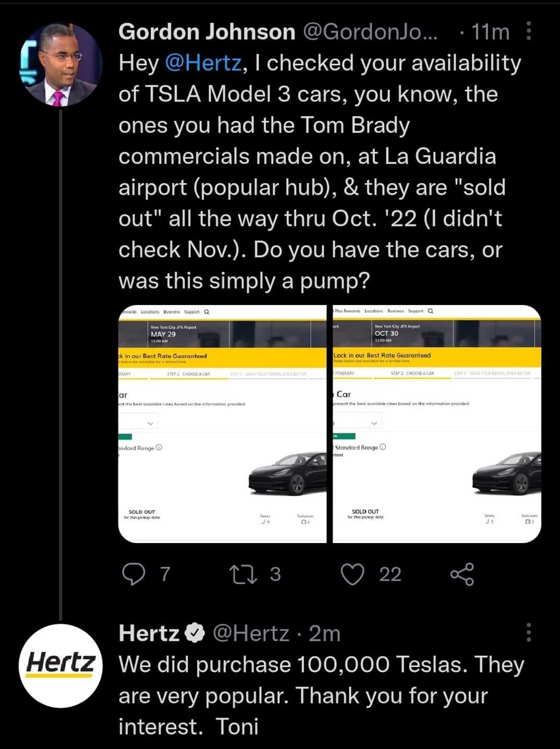Tap the retweet count of 3
560x749 pixels.
[x=275, y=574]
